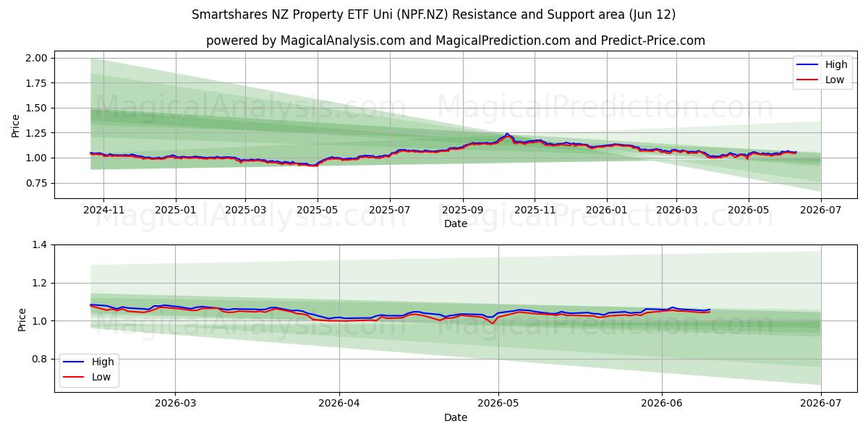The image size is (868, 434).
Task: Click 'High' in the bottom chart legend
Action: tap(103, 362)
